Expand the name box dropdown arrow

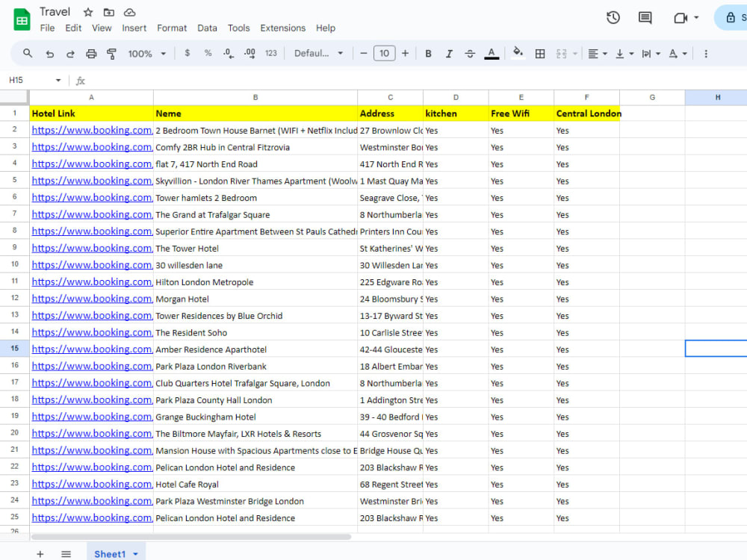[x=58, y=80]
